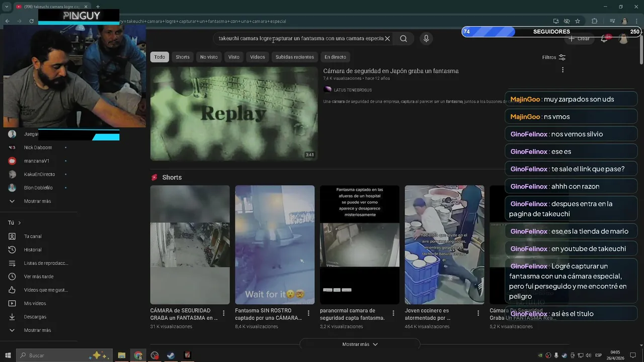Open Chrome extensions puzzle icon

(x=595, y=21)
